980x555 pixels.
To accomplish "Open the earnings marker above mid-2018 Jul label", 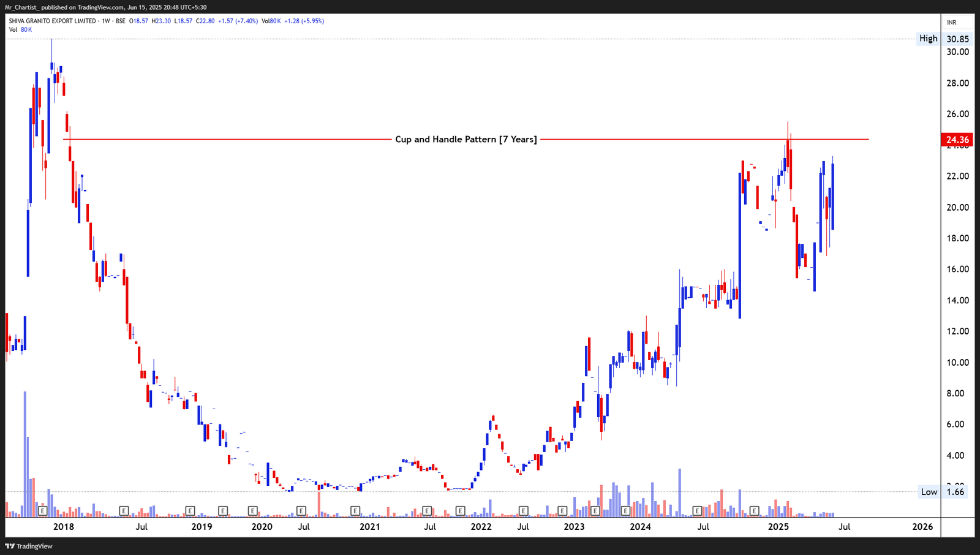I will click(x=124, y=510).
